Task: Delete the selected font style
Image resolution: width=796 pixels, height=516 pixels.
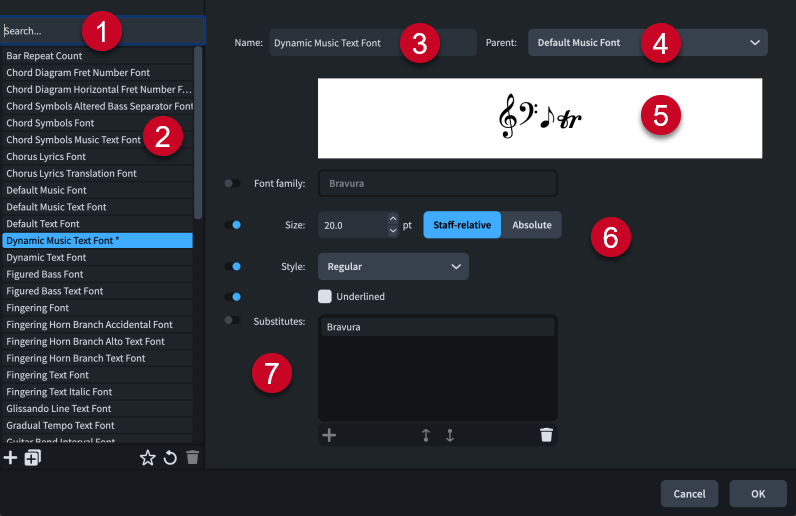Action: point(192,458)
